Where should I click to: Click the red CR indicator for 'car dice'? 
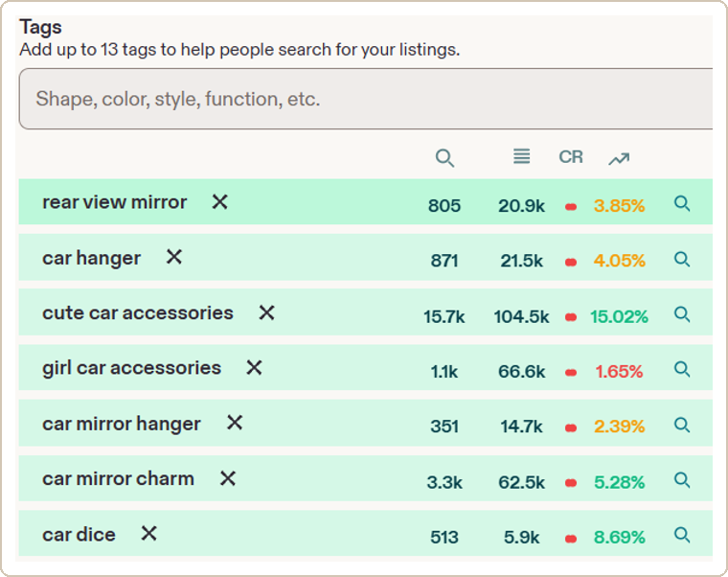pos(571,539)
